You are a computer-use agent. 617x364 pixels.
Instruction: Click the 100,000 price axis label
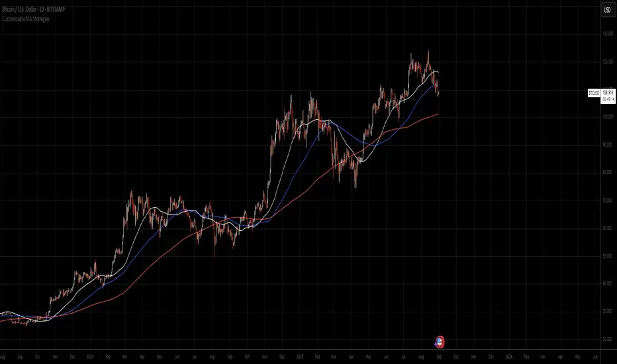[608, 117]
